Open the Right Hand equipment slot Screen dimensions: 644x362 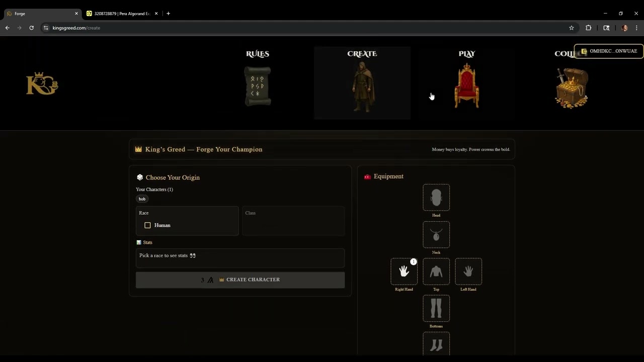click(404, 271)
